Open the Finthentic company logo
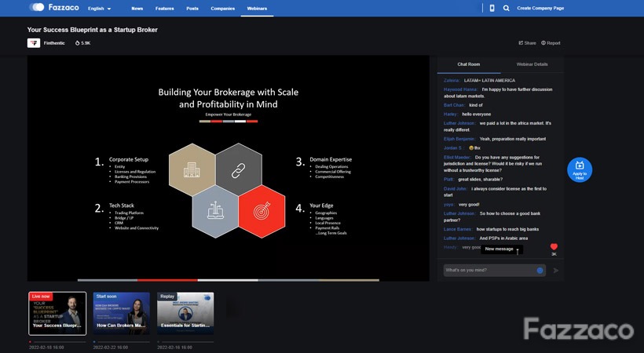 click(34, 42)
